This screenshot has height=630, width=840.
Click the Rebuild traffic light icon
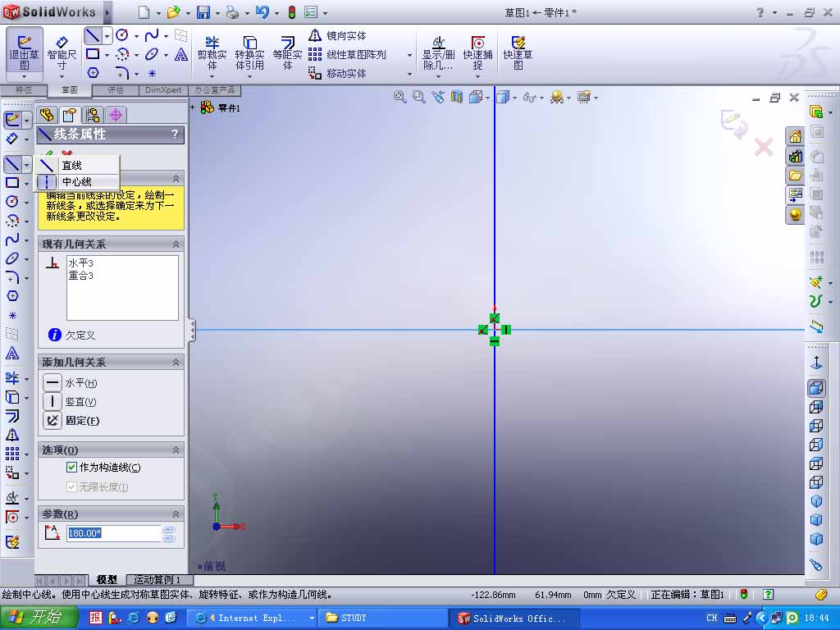click(x=292, y=12)
